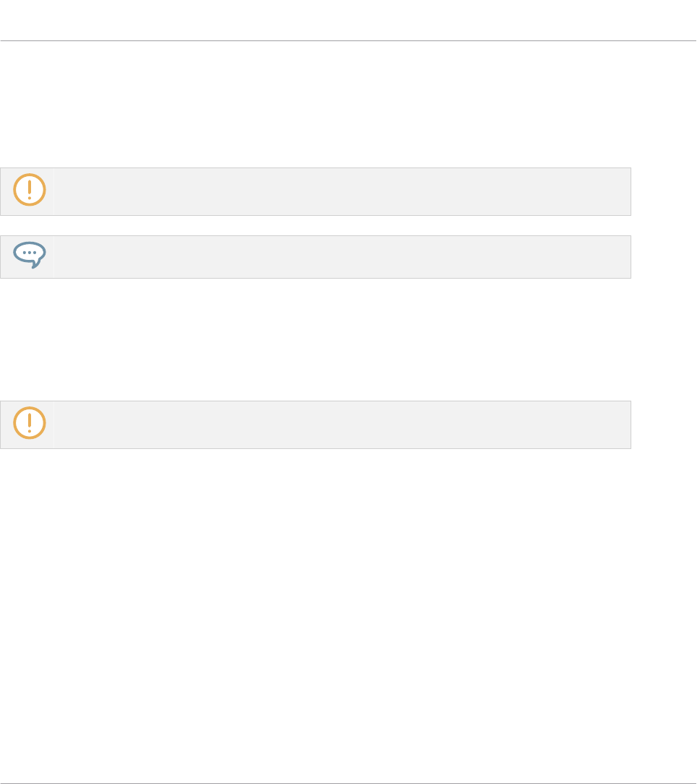Click the blue speech bubble tip icon
Image resolution: width=697 pixels, height=784 pixels.
click(29, 255)
